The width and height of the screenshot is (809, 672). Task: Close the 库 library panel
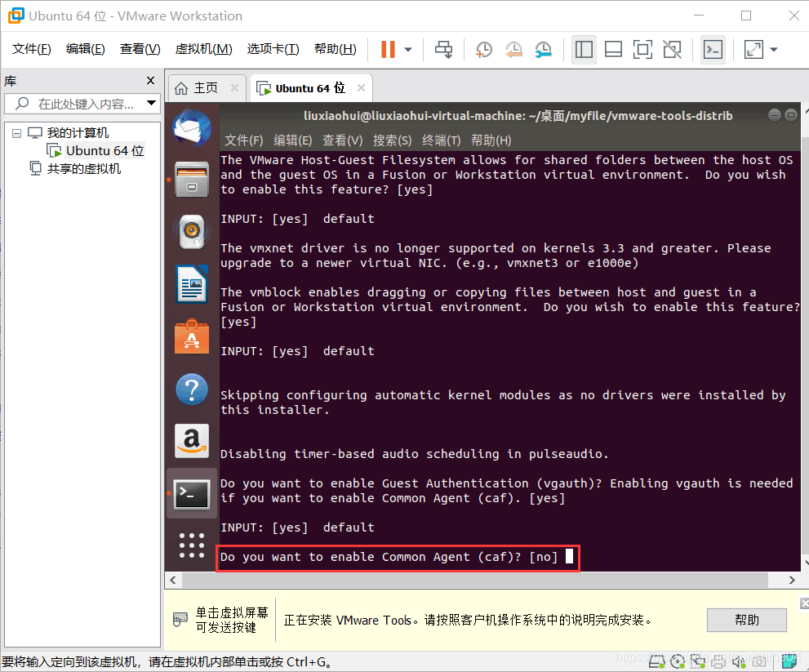151,81
